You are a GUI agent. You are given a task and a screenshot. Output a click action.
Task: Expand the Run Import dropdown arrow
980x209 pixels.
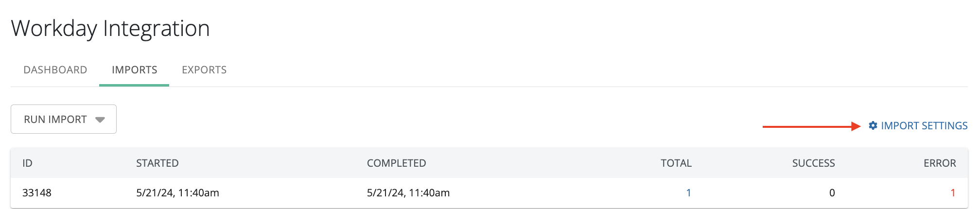100,120
